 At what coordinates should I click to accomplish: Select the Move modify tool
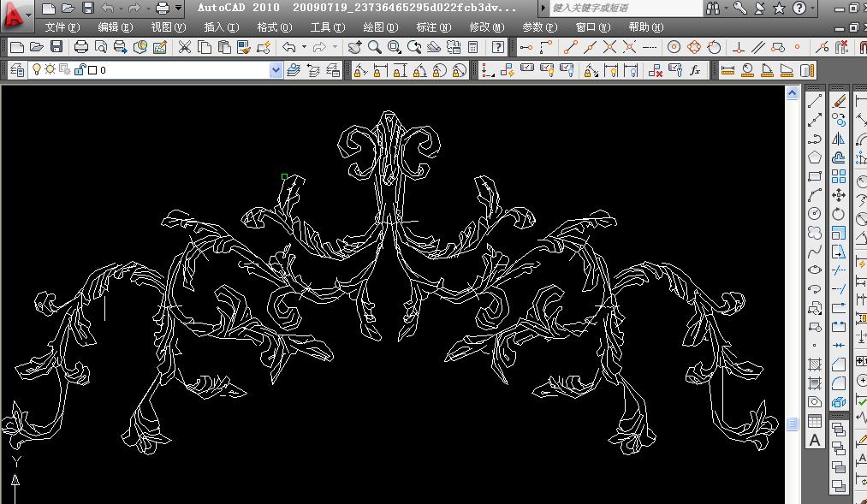pos(839,195)
